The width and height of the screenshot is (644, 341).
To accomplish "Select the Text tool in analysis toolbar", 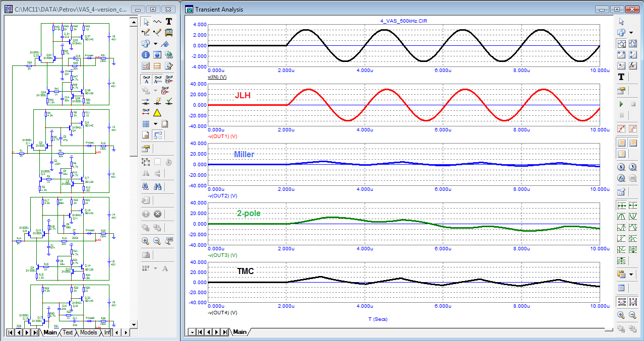I will [x=621, y=77].
